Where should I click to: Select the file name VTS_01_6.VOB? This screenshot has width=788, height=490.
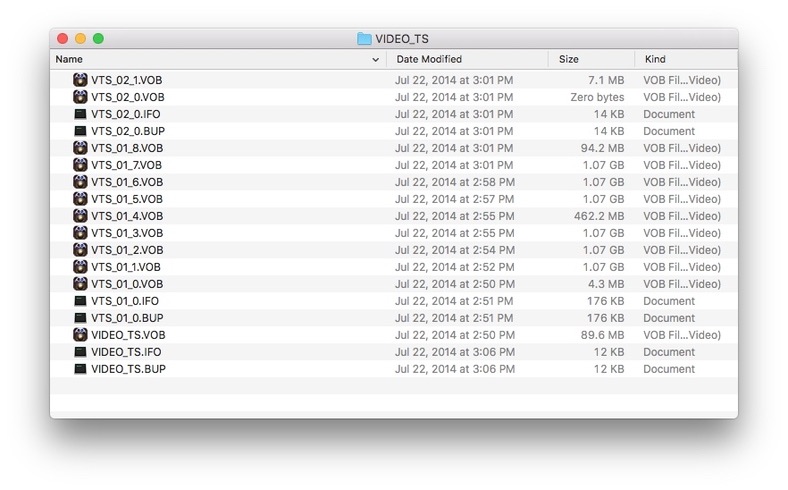click(127, 182)
